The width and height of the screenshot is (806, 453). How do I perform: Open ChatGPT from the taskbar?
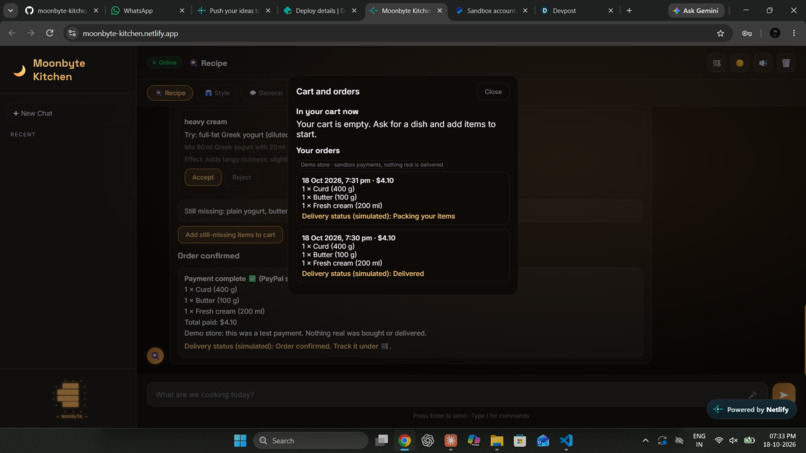428,441
